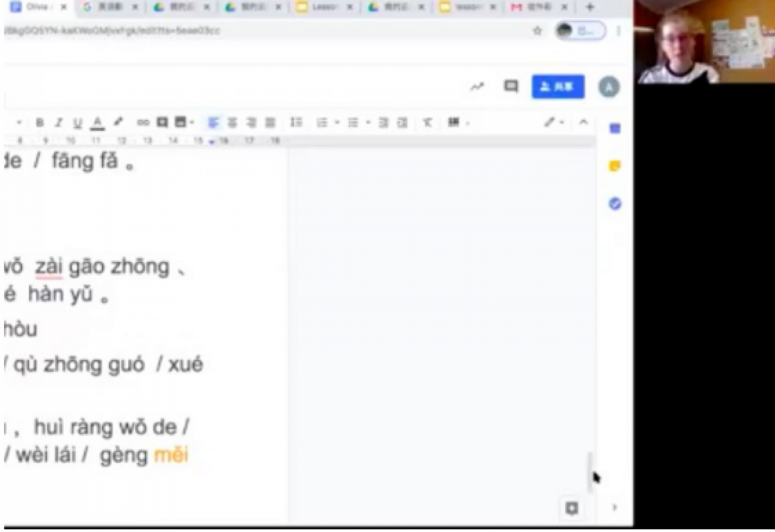Bookmark page with the star icon
Image resolution: width=775 pixels, height=532 pixels.
[x=537, y=31]
